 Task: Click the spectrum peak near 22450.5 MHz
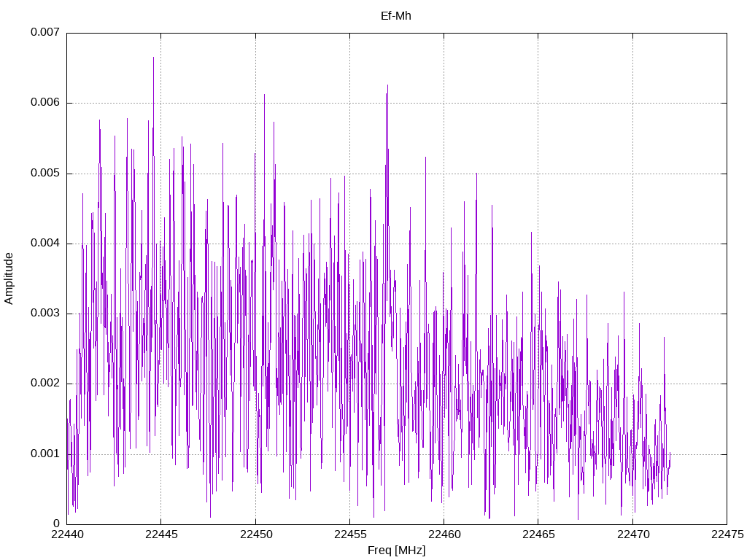pyautogui.click(x=264, y=95)
